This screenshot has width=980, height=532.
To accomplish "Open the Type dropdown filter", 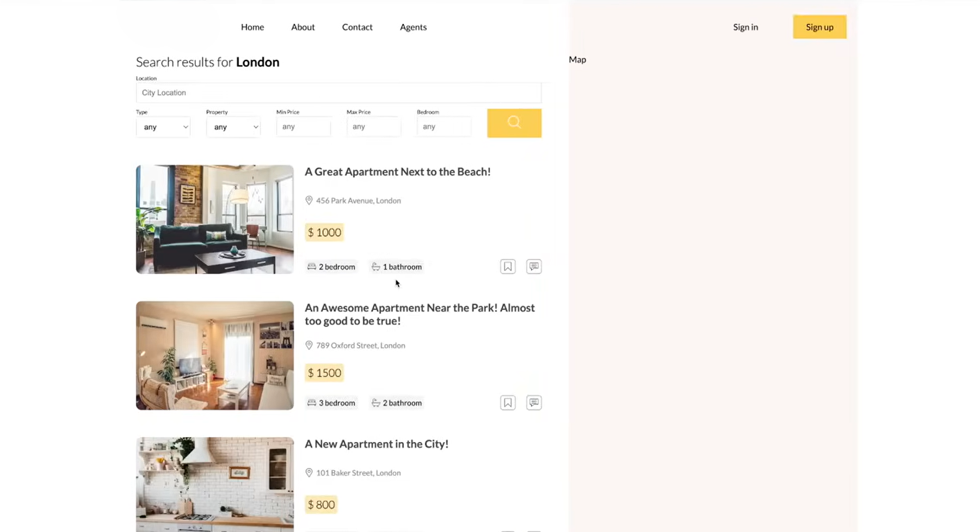I will coord(163,127).
